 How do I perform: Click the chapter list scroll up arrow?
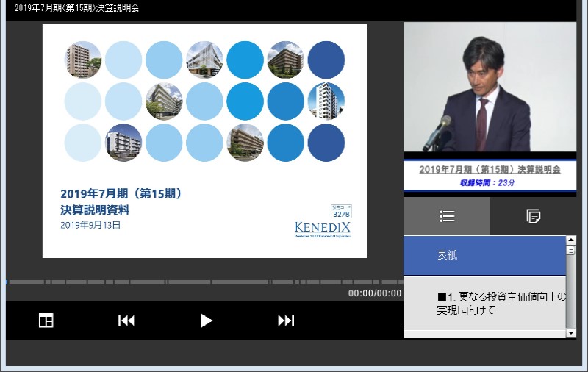571,240
